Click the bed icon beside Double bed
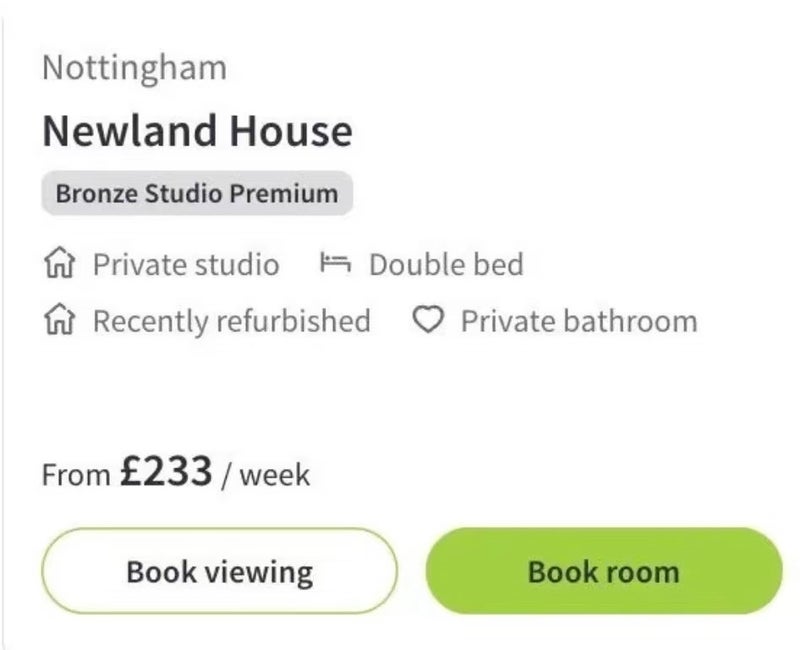The width and height of the screenshot is (800, 650). [x=336, y=265]
